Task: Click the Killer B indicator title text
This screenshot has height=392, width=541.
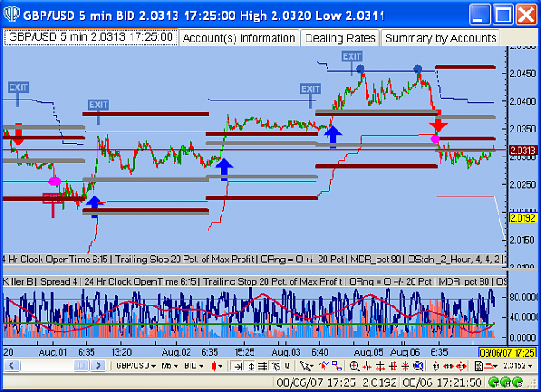Action: point(18,281)
